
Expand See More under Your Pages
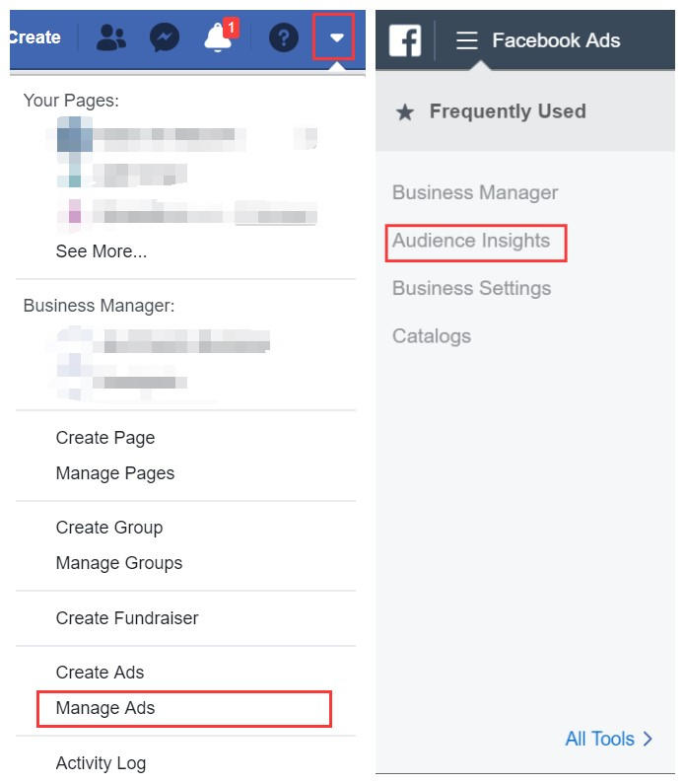(x=102, y=251)
